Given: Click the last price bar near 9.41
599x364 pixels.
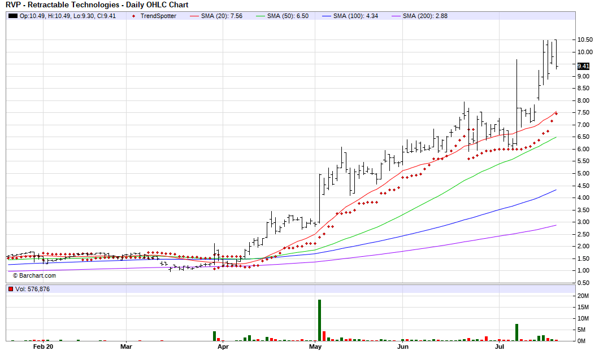Looking at the screenshot, I should (x=556, y=54).
